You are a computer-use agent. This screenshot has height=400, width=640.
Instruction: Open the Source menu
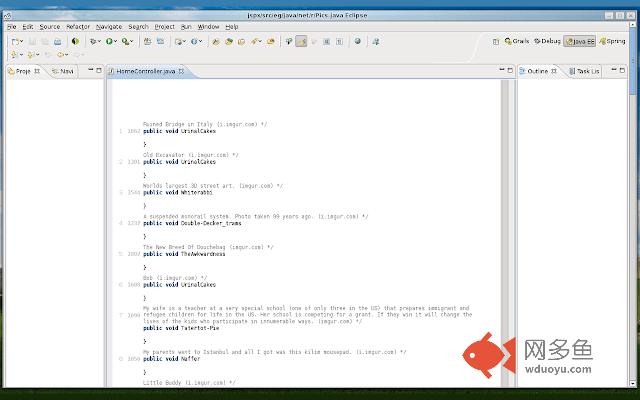click(50, 27)
